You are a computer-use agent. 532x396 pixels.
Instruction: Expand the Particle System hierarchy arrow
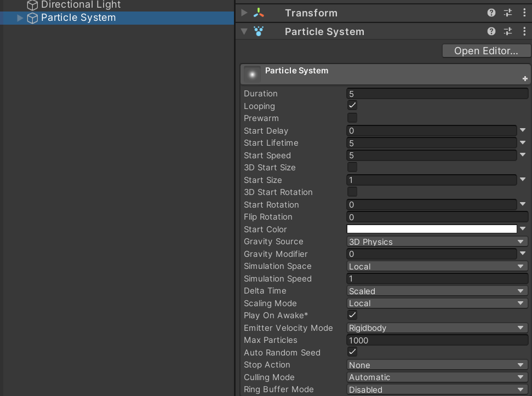[x=20, y=18]
